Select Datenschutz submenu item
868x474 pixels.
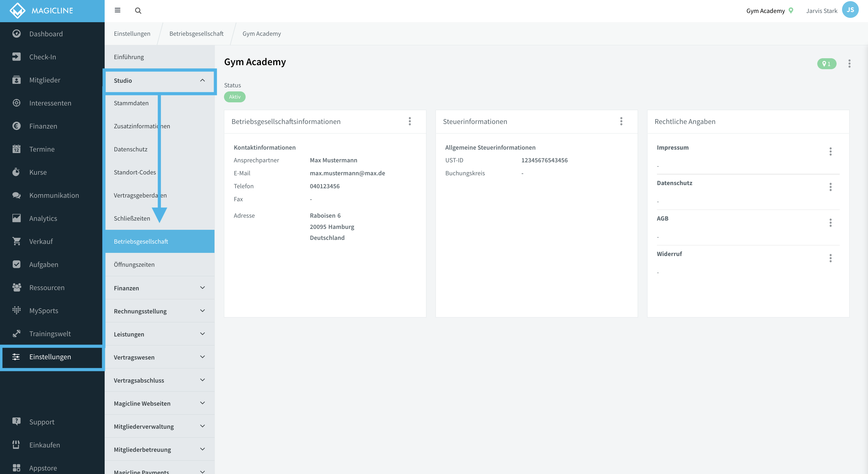[x=160, y=149]
